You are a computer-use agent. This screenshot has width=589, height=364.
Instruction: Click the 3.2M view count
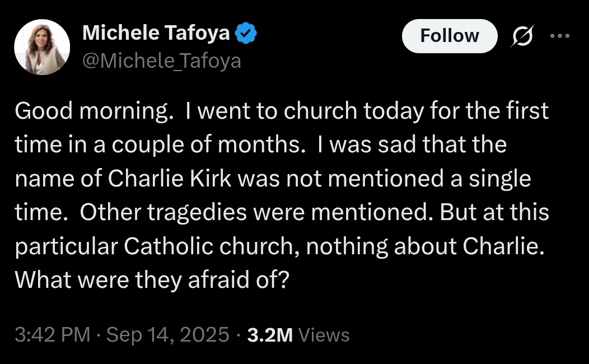[270, 335]
